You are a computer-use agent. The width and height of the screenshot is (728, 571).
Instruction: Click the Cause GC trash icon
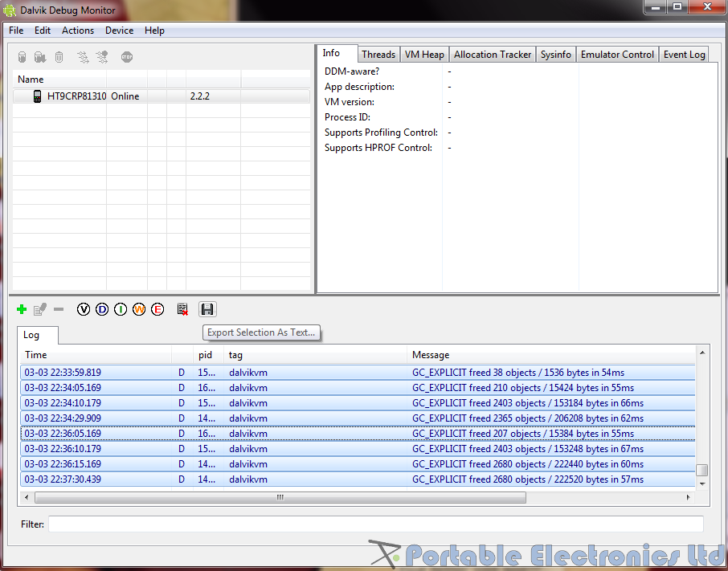coord(59,57)
